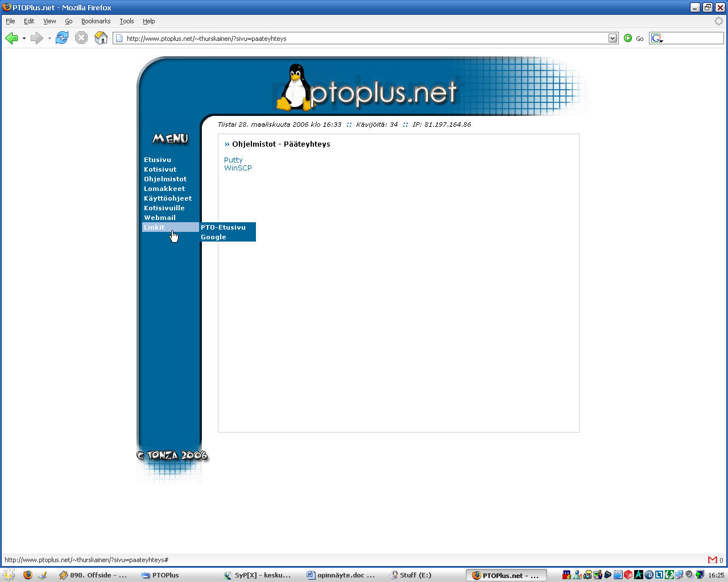Click the green Back arrow button
The image size is (728, 582).
[x=11, y=38]
